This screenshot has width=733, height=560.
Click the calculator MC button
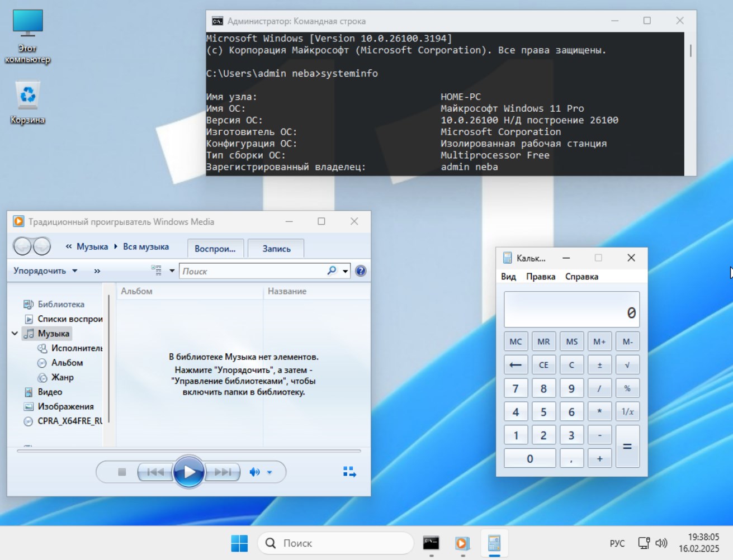click(516, 341)
